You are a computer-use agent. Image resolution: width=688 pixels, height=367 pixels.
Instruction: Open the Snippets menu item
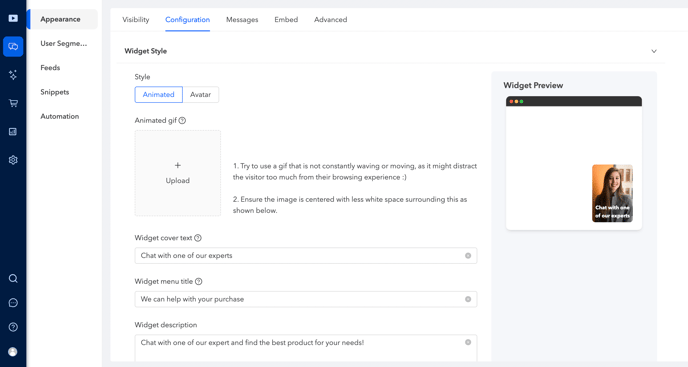pyautogui.click(x=55, y=92)
